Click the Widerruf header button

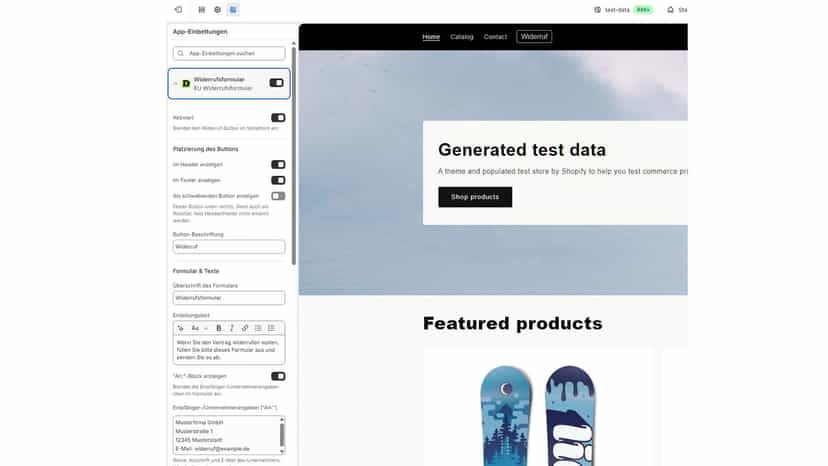[534, 36]
